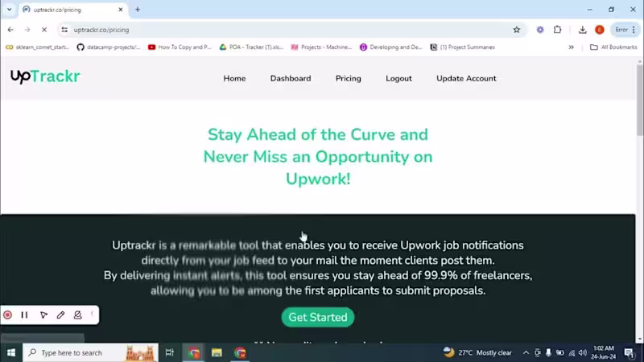Open (1) Project Summaries bookmark

pyautogui.click(x=462, y=47)
